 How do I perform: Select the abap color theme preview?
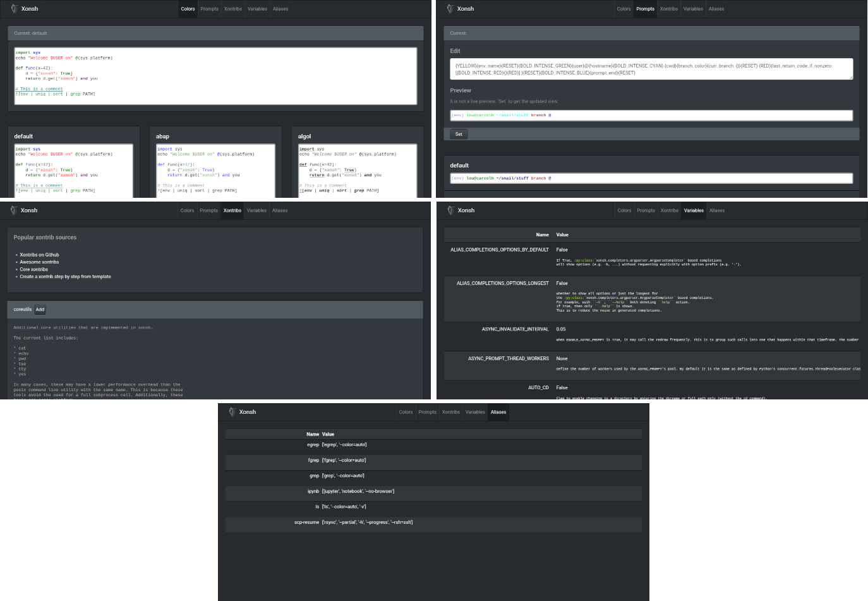click(215, 171)
